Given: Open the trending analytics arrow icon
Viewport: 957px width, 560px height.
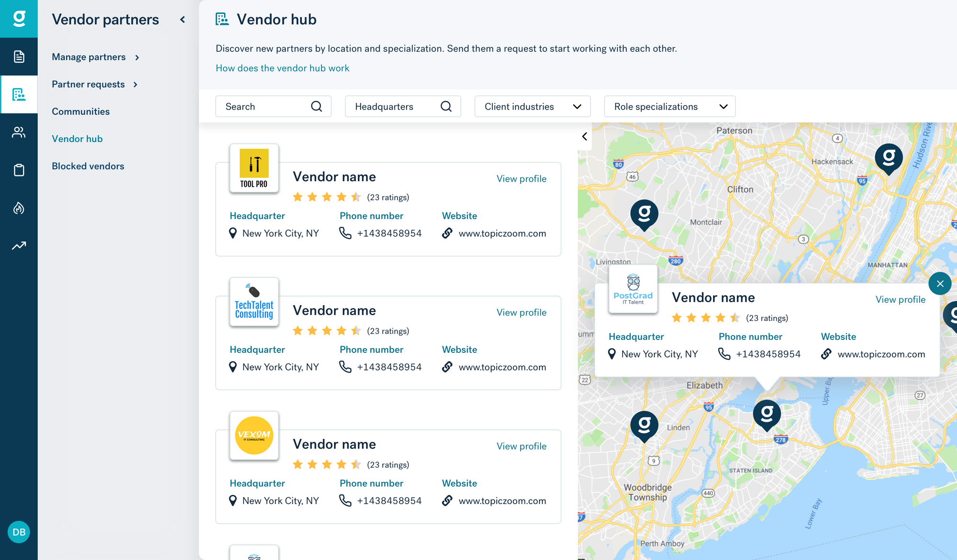Looking at the screenshot, I should coord(19,246).
